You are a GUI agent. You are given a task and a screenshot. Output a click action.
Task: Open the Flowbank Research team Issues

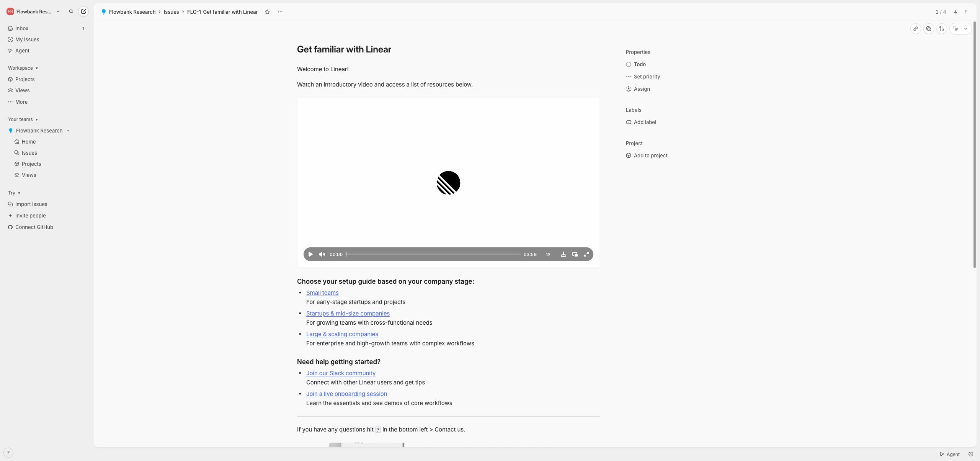pyautogui.click(x=49, y=153)
